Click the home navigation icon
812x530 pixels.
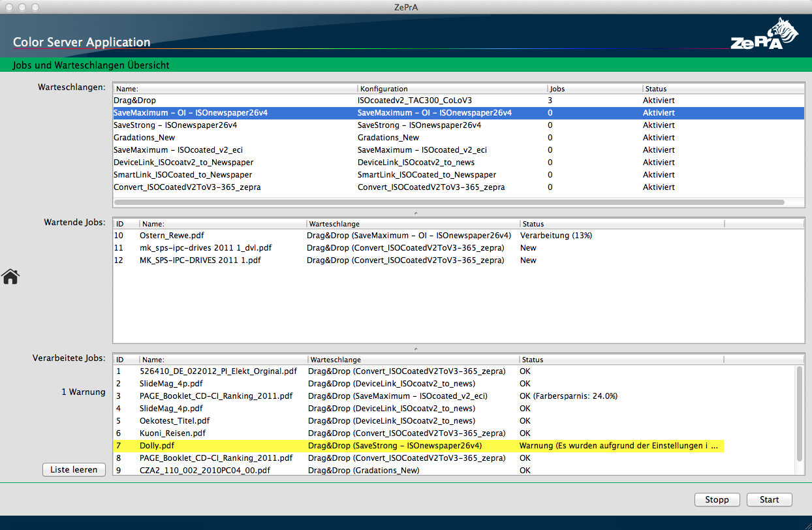[10, 277]
